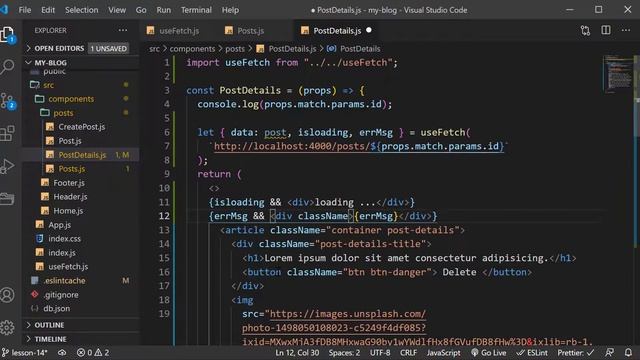Click the lesson-14 git branch indicator
This screenshot has width=640, height=360.
coord(24,352)
